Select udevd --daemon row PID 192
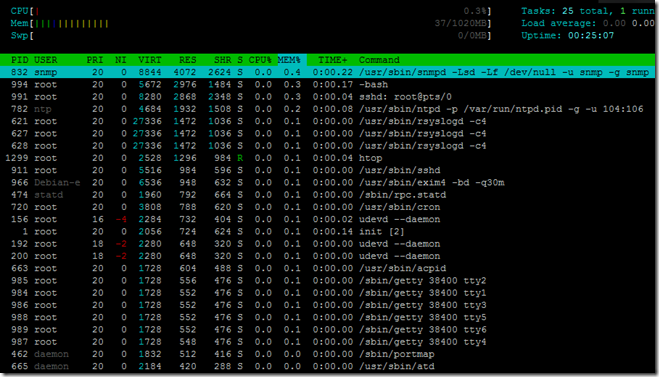Viewport: 659px width, 377px height. [x=327, y=244]
